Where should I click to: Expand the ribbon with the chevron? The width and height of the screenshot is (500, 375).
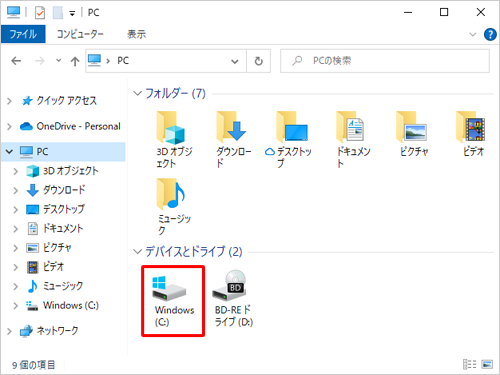473,34
